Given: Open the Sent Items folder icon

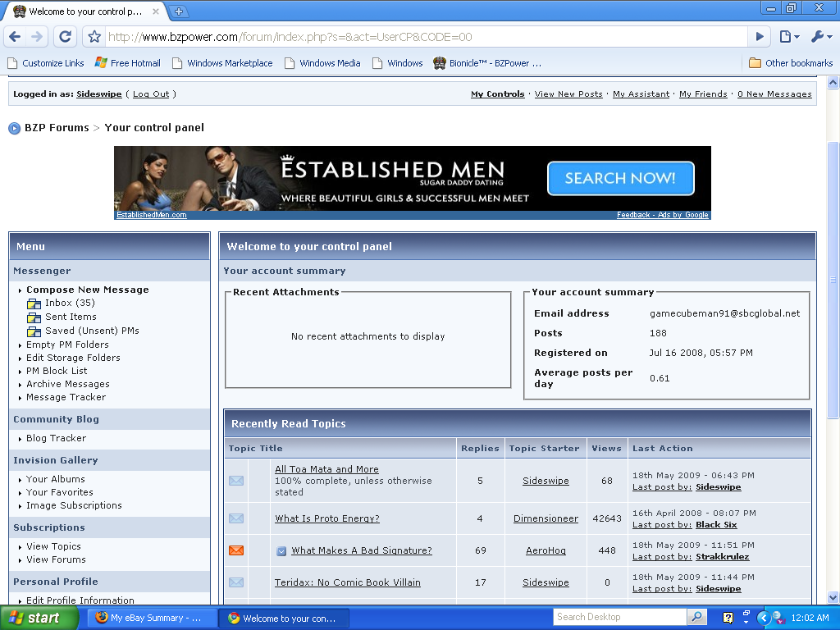Looking at the screenshot, I should coord(34,317).
